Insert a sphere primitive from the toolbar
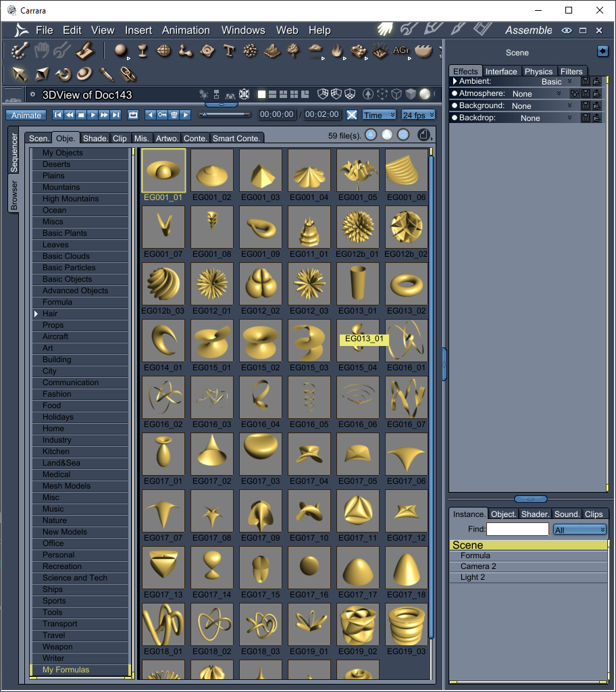The image size is (616, 692). coord(120,51)
